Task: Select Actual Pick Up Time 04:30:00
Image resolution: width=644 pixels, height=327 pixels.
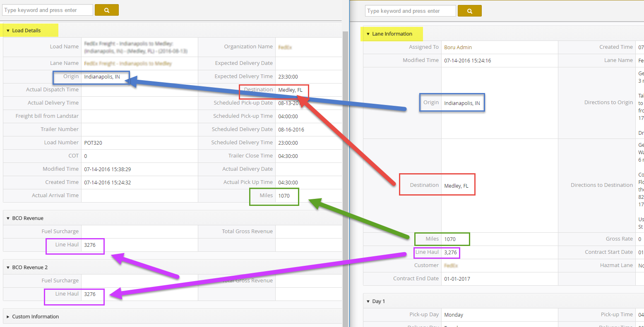Action: pos(288,182)
